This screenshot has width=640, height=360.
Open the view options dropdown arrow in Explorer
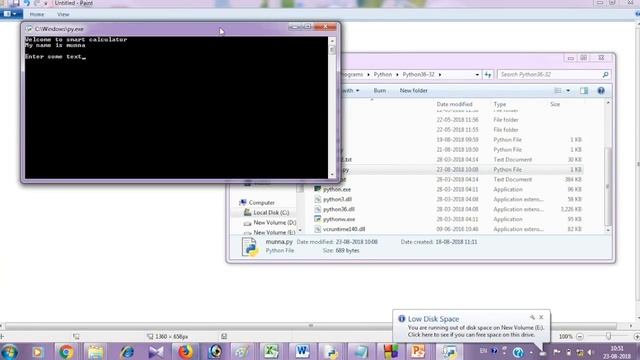[x=568, y=91]
